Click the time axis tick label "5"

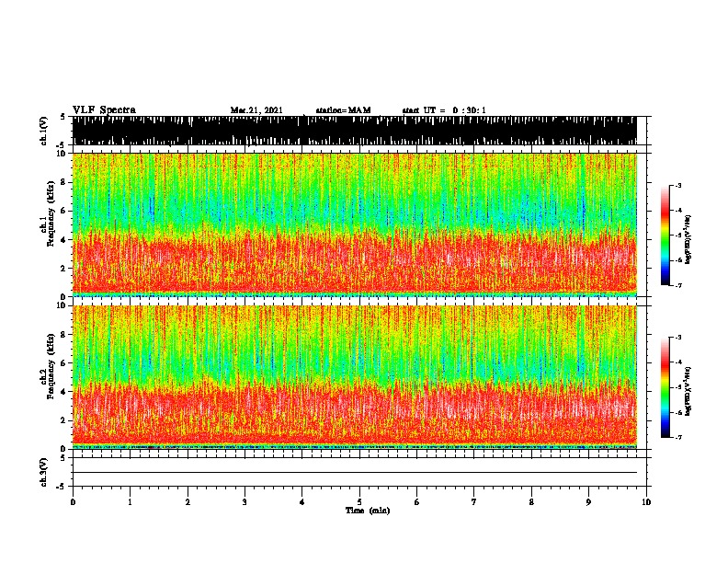pos(359,502)
